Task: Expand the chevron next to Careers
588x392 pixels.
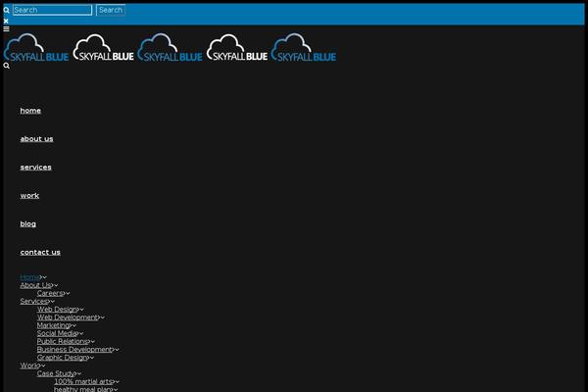Action: pos(68,294)
